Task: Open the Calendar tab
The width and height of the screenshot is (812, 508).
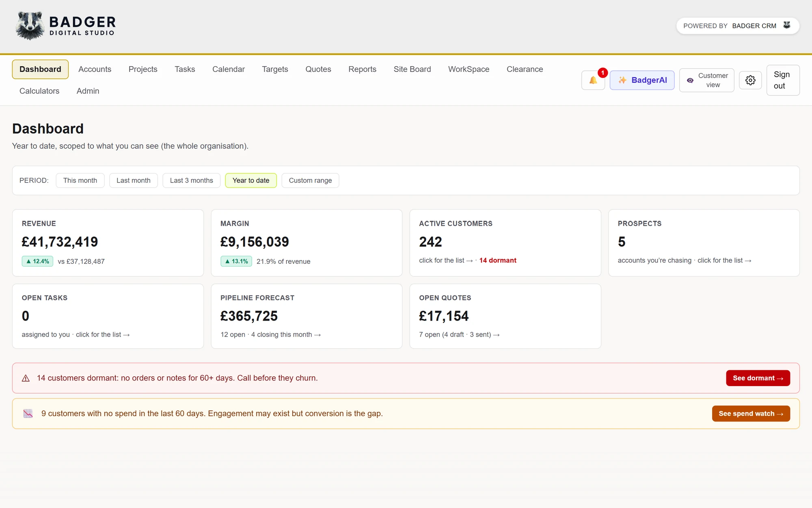Action: (229, 69)
